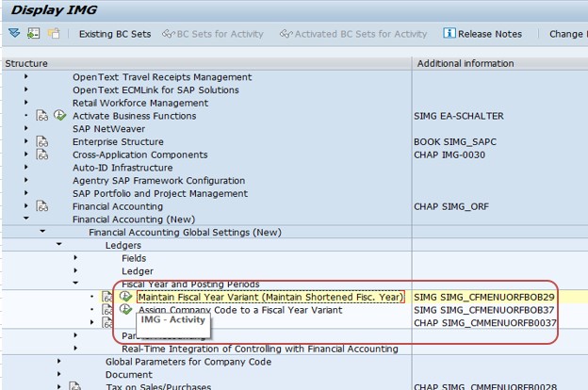Click SIMG SIMG_CFMENUORFBOB37 info cell
Screen dimensions: 588x390
point(484,310)
